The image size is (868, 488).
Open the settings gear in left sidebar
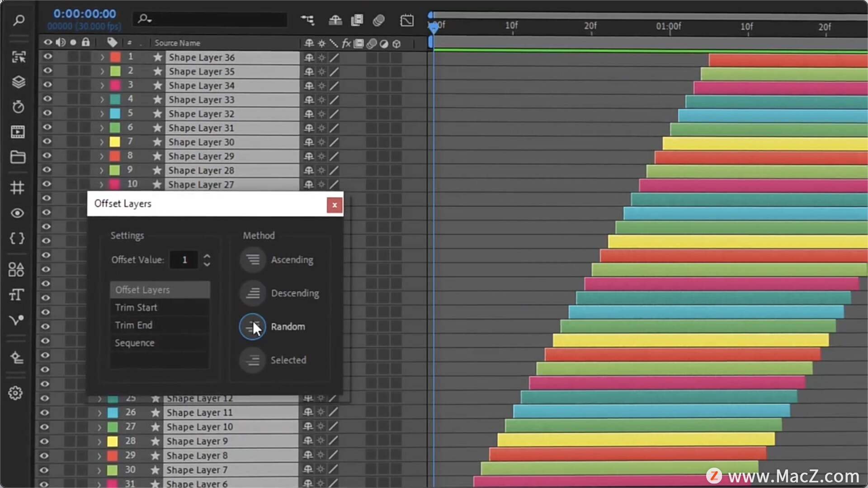(x=16, y=393)
